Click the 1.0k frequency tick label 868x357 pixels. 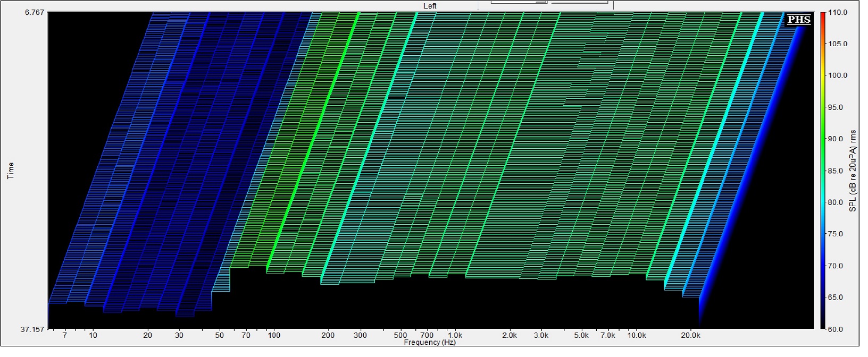tap(455, 336)
